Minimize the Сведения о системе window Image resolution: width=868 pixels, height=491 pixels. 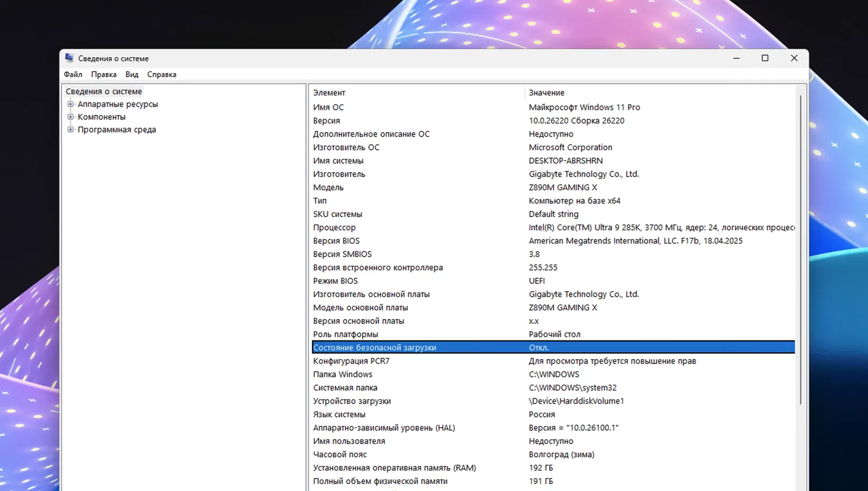[x=736, y=58]
